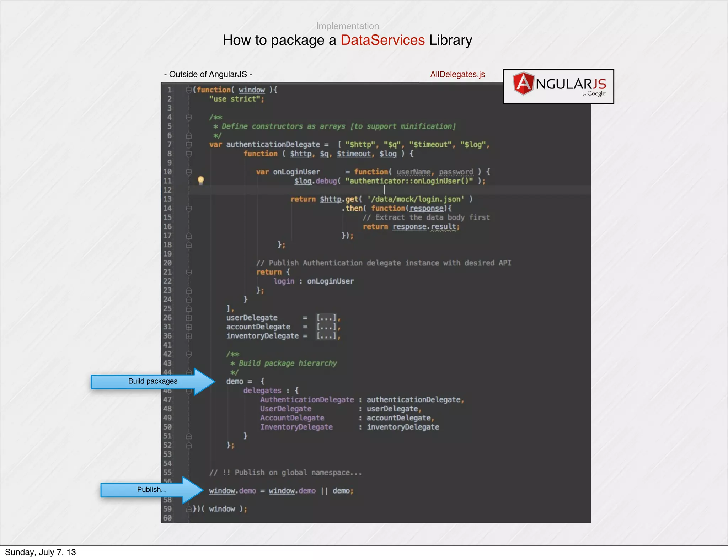Collapse the Build package hierarchy comment at line 42
The width and height of the screenshot is (728, 560).
point(189,354)
